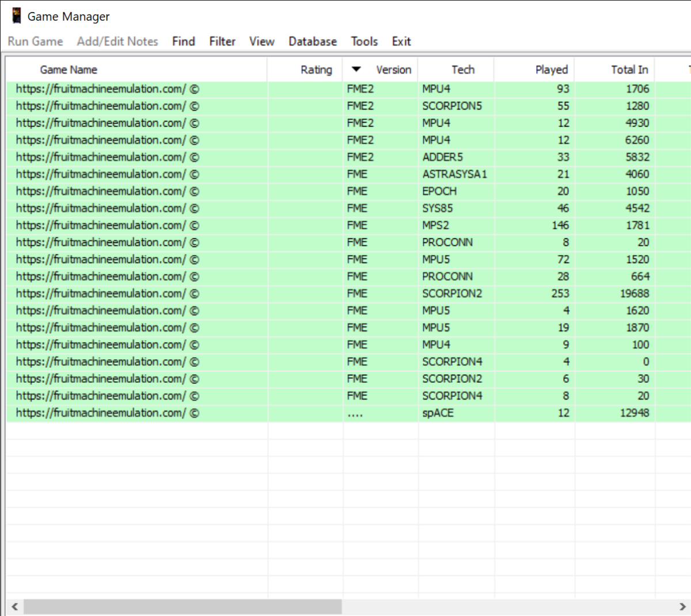Click Exit in the menu bar
This screenshot has width=691, height=616.
coord(401,41)
